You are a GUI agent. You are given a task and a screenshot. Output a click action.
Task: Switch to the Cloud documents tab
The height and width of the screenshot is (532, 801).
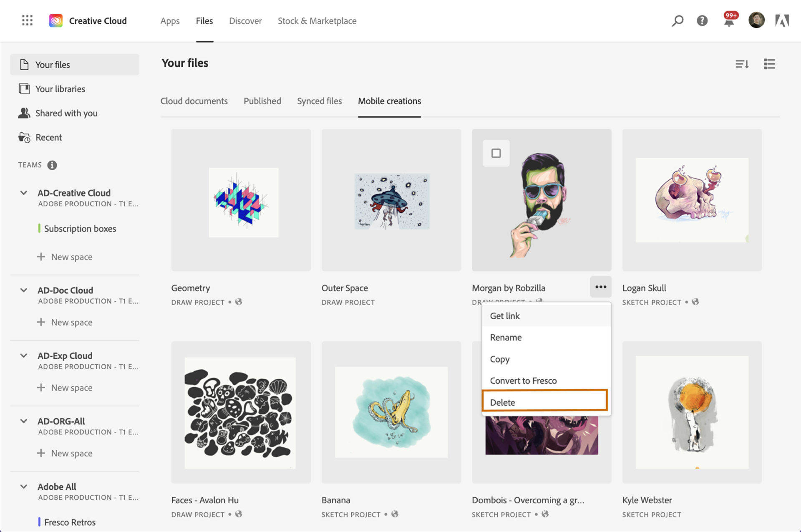pos(194,101)
